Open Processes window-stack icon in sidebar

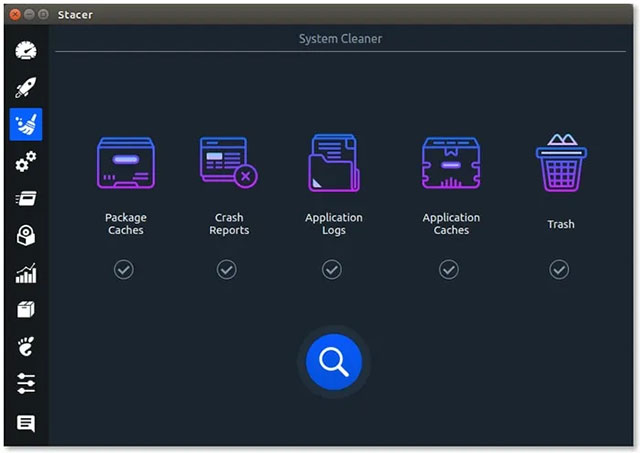point(26,198)
